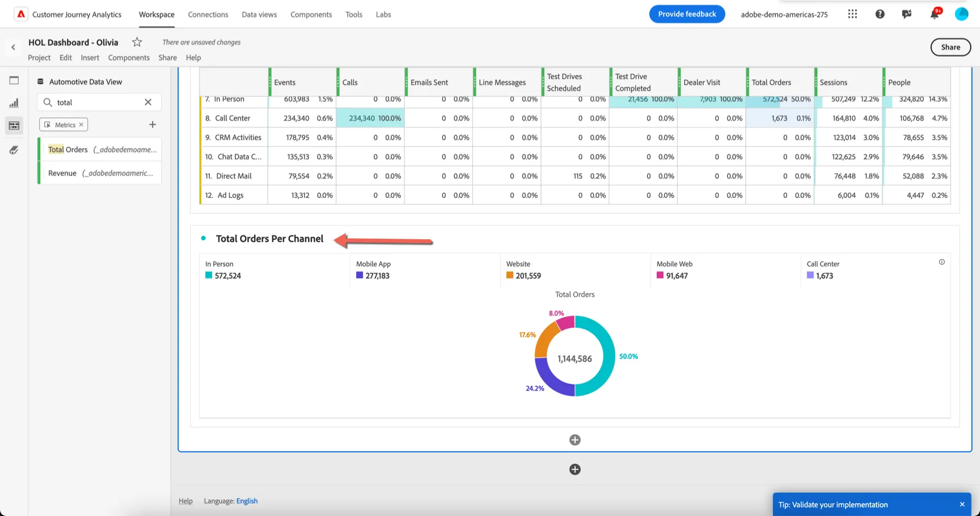980x516 pixels.
Task: Add a new panel with lower plus button
Action: point(575,470)
